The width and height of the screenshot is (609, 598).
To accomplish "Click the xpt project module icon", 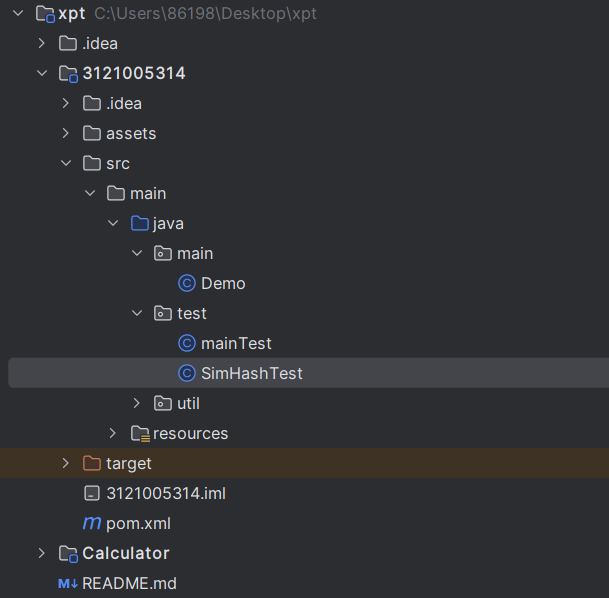I will (45, 14).
